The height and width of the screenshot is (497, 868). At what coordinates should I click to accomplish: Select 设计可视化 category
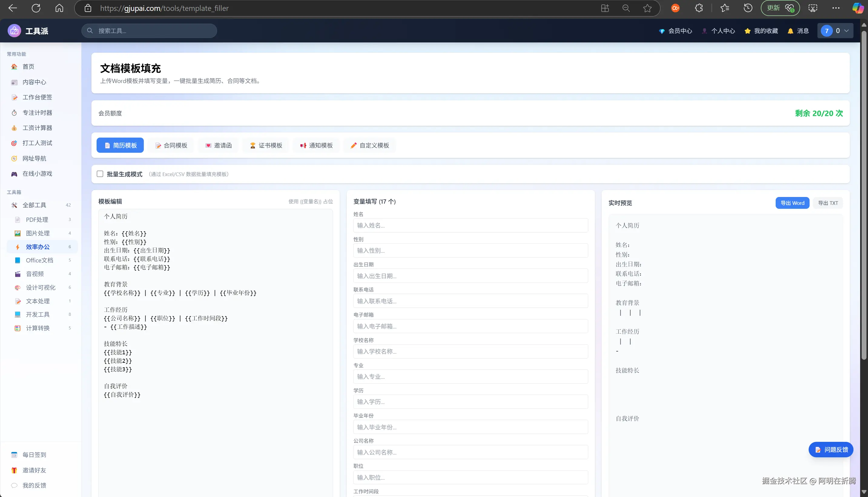[x=42, y=287]
